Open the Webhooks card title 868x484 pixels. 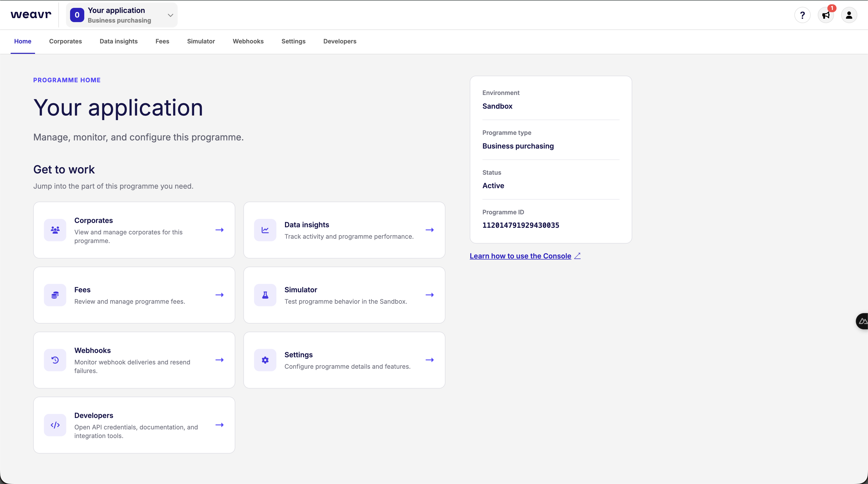coord(92,350)
